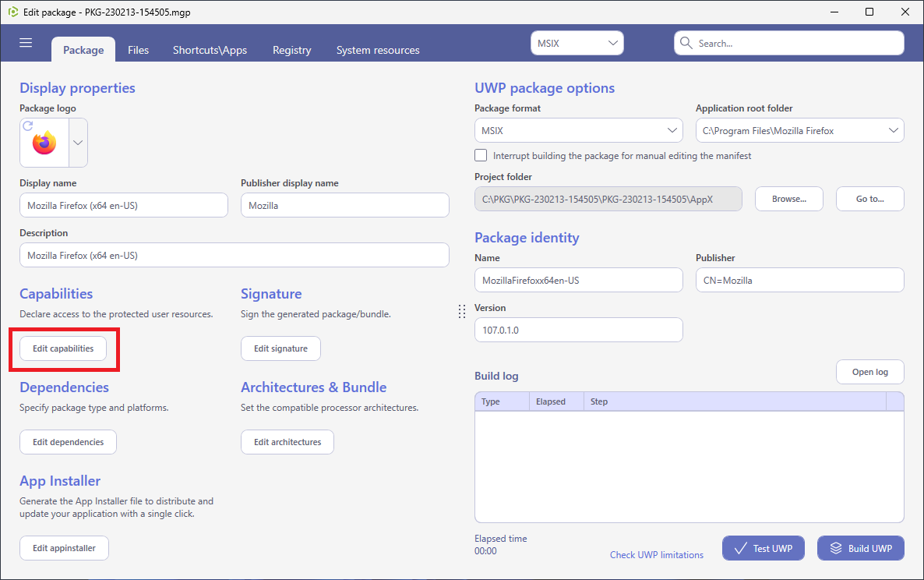Click Edit capabilities button

(x=63, y=348)
